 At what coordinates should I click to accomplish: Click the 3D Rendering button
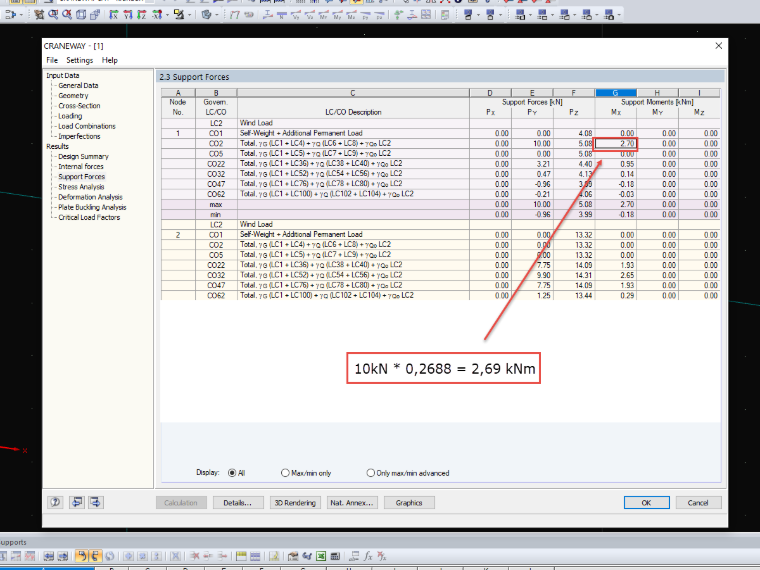(295, 503)
